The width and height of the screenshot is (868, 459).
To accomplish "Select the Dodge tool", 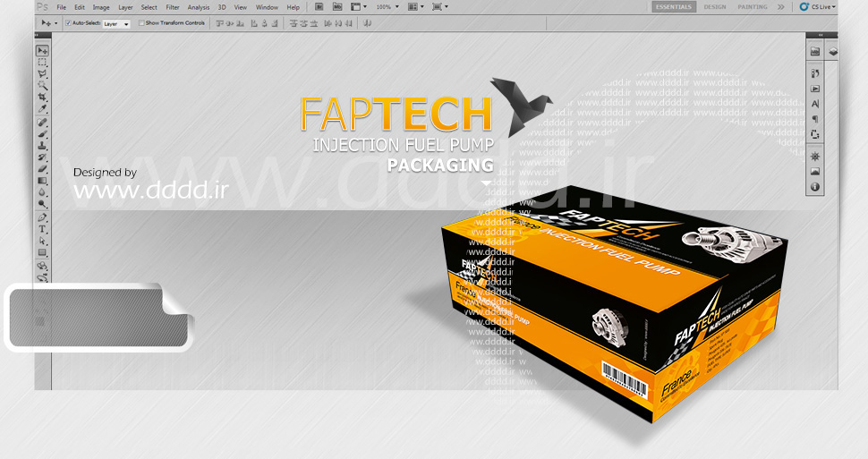I will click(42, 204).
